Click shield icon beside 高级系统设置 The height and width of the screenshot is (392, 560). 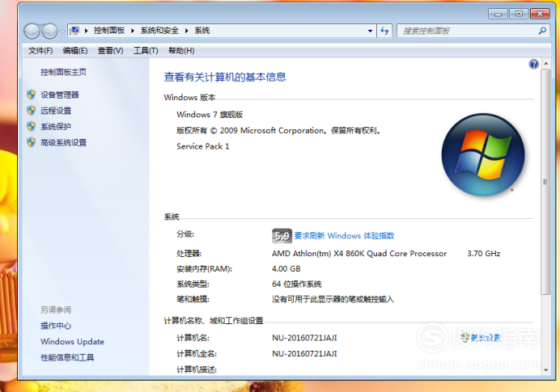[32, 142]
